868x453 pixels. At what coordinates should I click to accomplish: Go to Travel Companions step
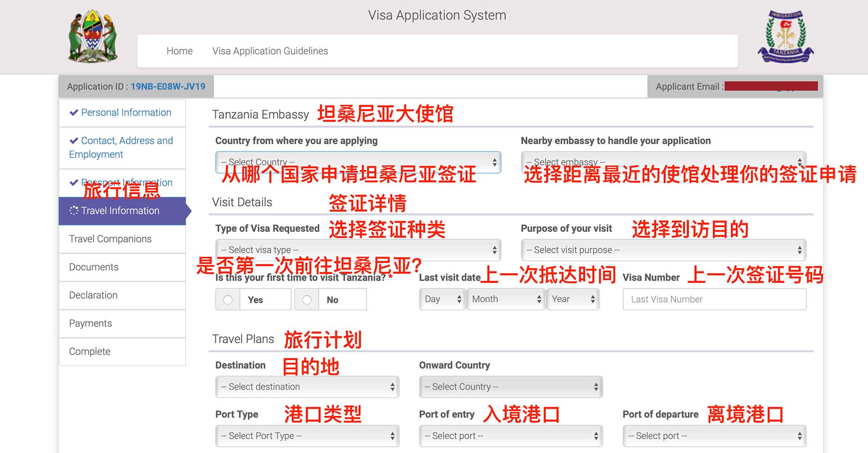(110, 239)
